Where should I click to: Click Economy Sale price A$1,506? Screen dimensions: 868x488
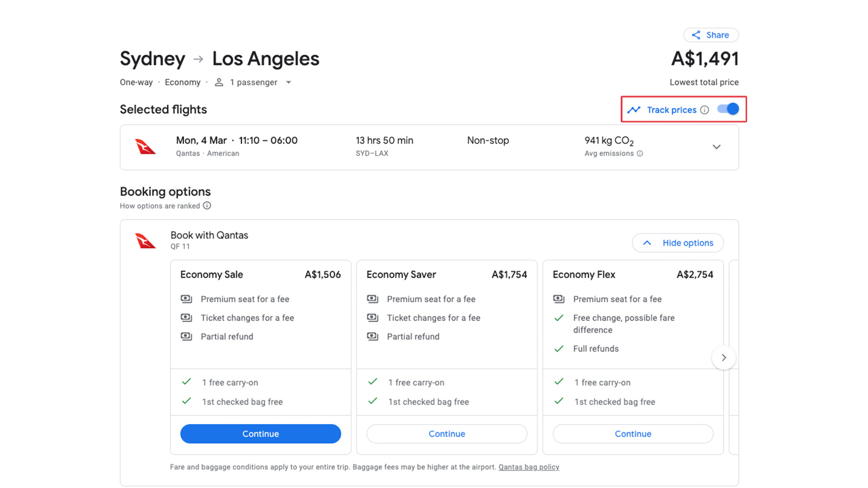coord(323,274)
